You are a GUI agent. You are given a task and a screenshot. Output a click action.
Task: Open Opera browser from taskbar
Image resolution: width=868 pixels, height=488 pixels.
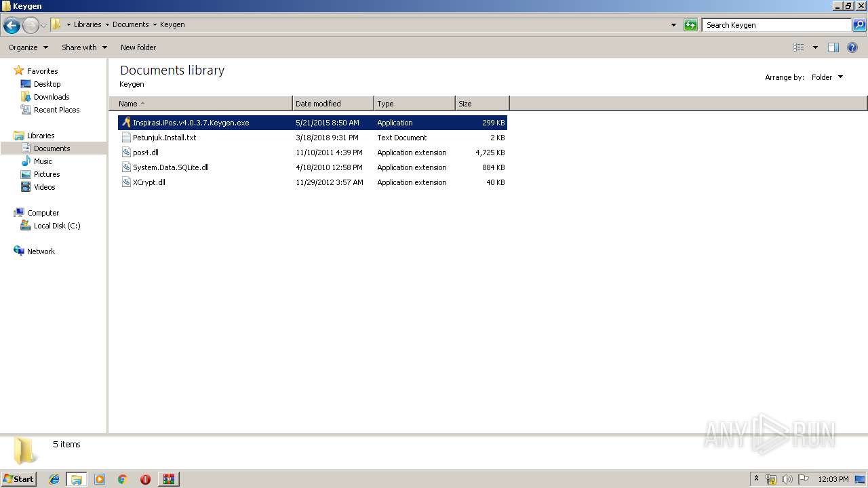145,479
